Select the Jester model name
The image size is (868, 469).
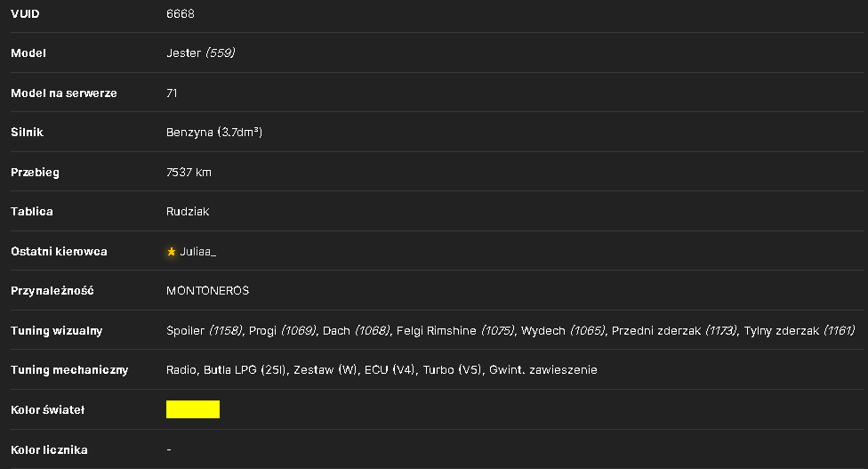click(x=183, y=53)
